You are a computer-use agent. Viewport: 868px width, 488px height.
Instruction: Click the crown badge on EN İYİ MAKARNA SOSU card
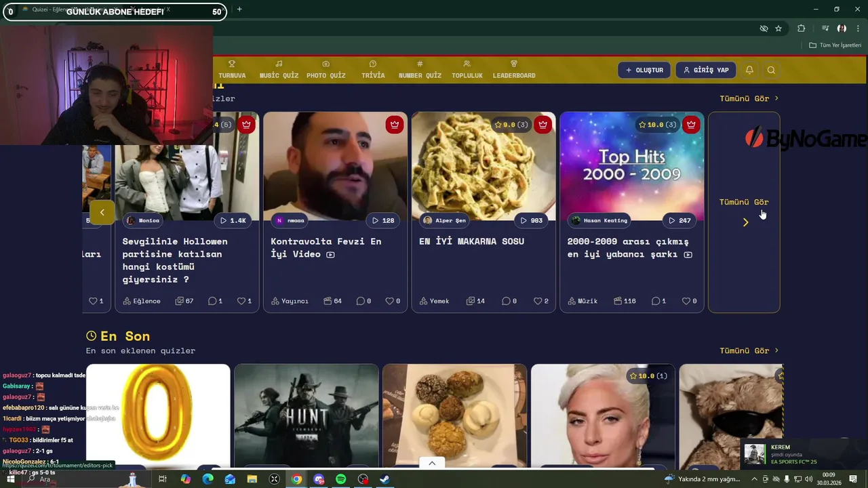(542, 125)
